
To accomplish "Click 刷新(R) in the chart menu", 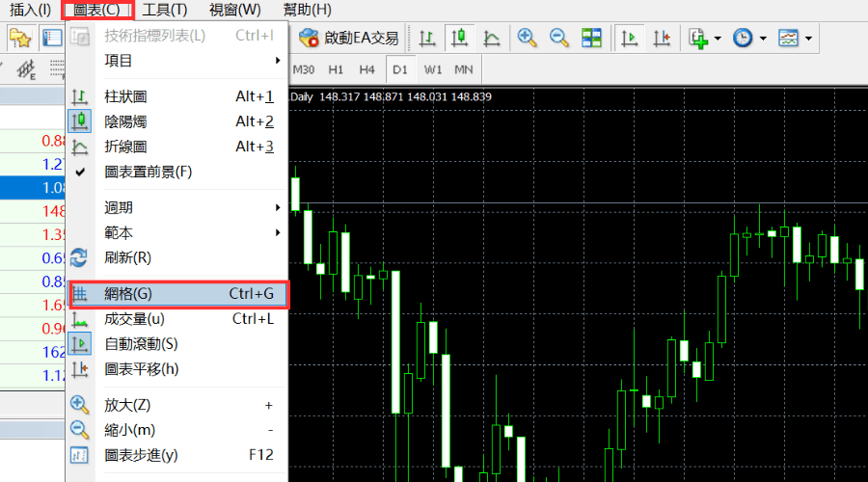I will coord(127,258).
